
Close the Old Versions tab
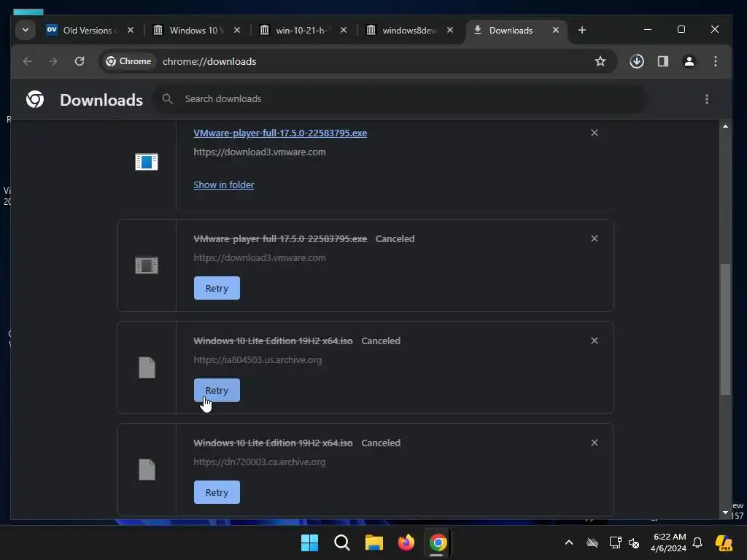tap(131, 30)
